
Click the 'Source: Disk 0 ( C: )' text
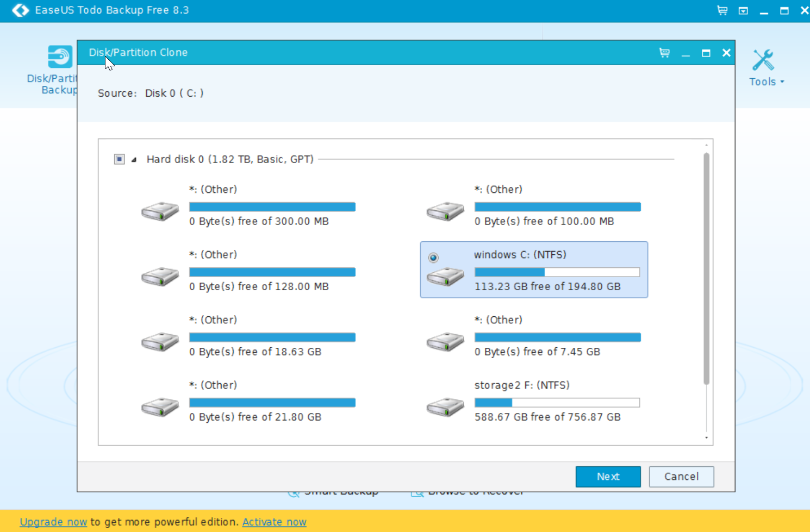[x=151, y=93]
